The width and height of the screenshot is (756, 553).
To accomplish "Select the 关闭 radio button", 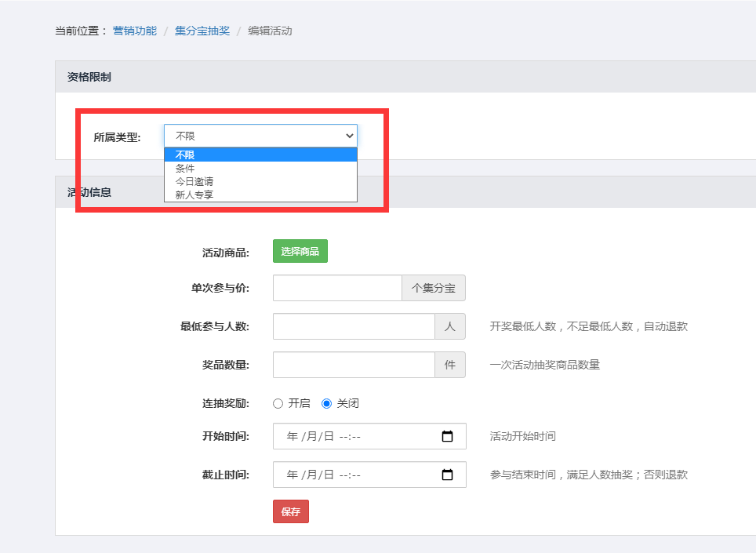I will pyautogui.click(x=326, y=403).
